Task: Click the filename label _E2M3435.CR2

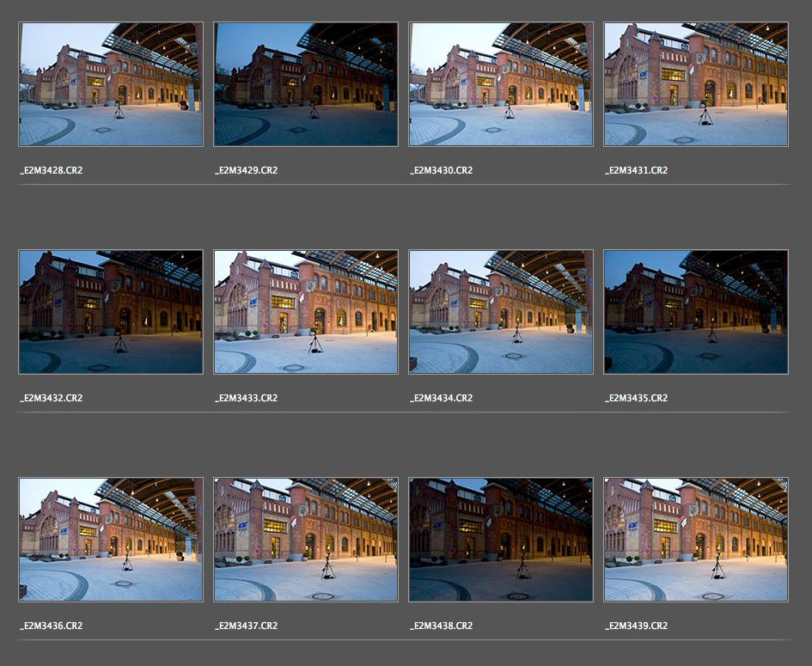Action: click(636, 398)
